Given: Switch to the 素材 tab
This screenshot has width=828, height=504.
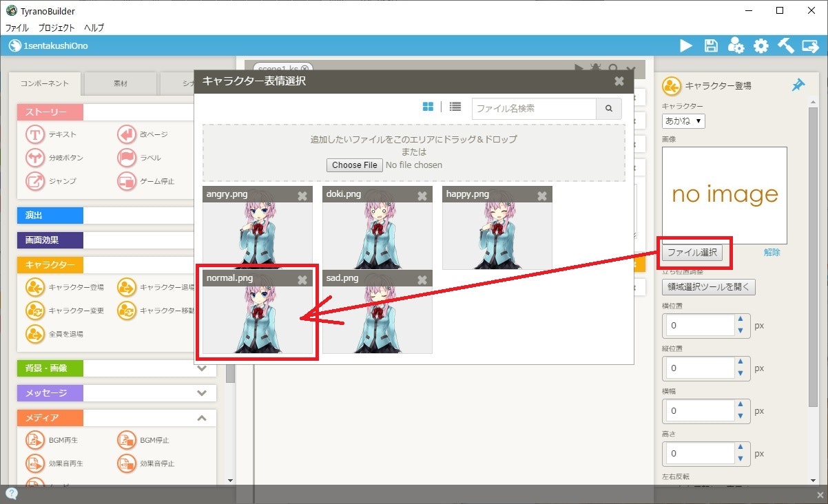Looking at the screenshot, I should 121,83.
